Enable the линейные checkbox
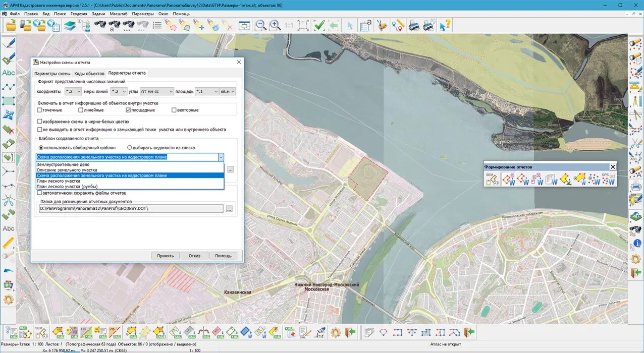The image size is (644, 353). click(80, 110)
